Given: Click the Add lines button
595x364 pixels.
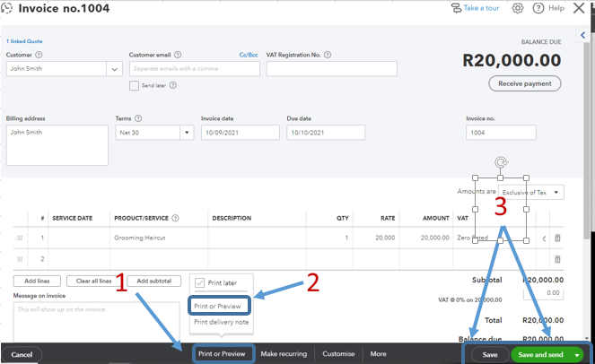Looking at the screenshot, I should click(37, 281).
